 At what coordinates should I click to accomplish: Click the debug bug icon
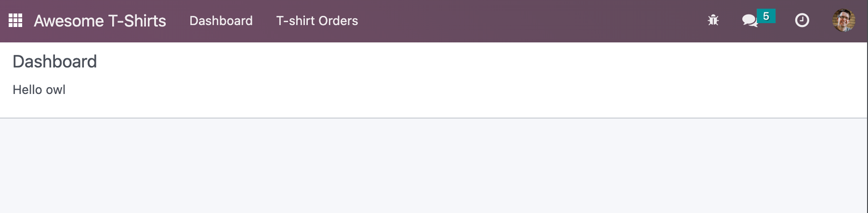pyautogui.click(x=713, y=20)
